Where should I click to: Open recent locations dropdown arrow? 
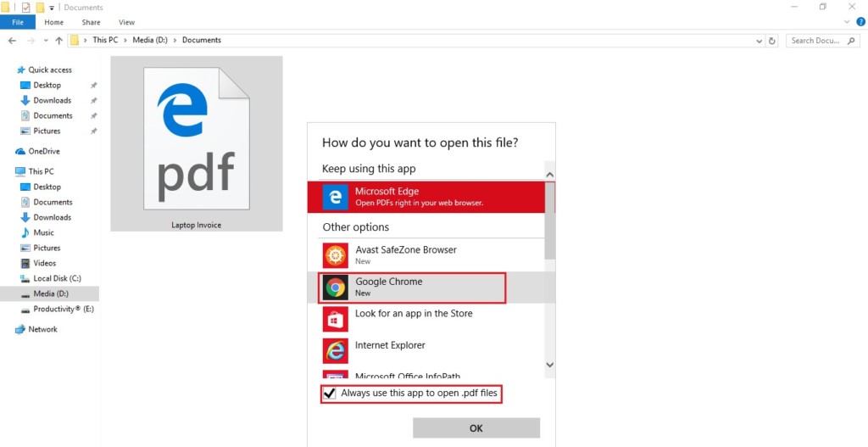[46, 41]
